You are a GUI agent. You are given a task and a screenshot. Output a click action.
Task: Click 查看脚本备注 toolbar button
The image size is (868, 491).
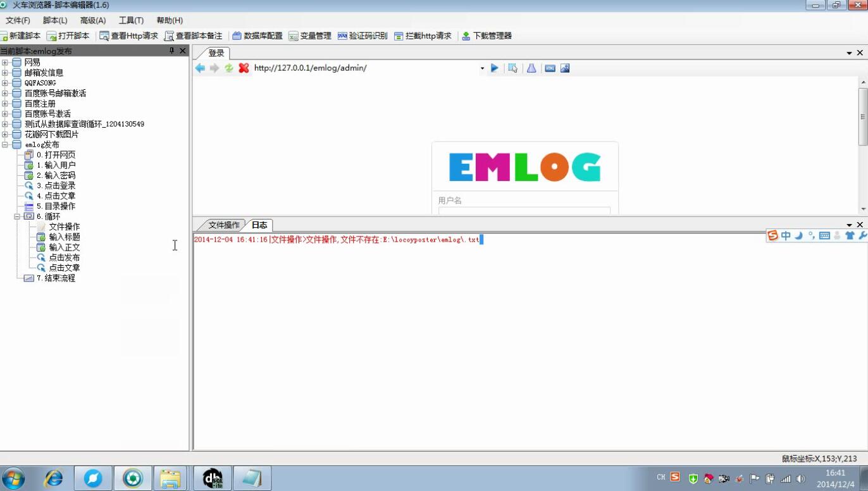pyautogui.click(x=193, y=36)
